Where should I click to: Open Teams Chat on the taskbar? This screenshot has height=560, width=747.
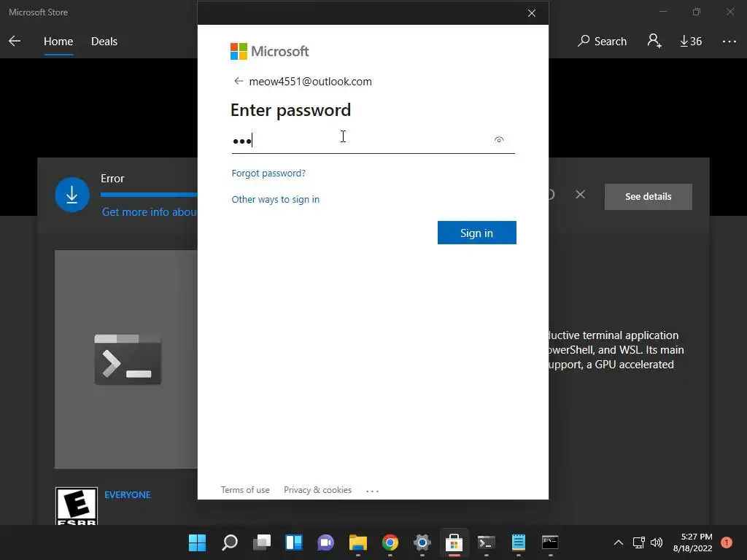click(326, 542)
